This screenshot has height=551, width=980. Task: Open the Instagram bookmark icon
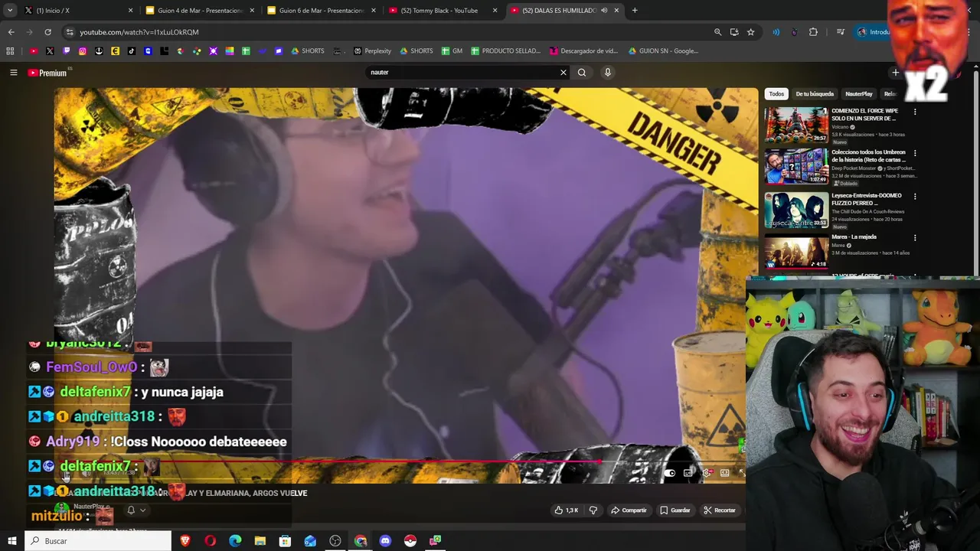coord(83,51)
